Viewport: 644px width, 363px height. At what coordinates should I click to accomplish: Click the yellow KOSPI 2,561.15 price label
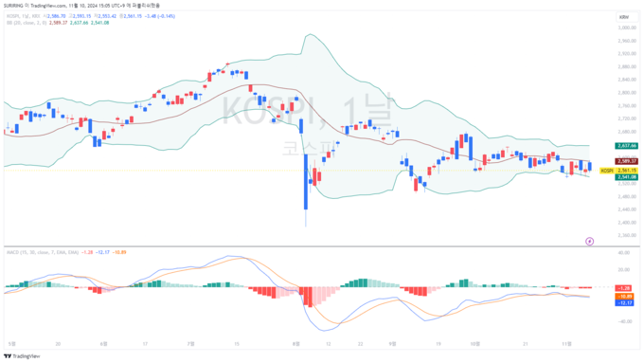[x=619, y=171]
